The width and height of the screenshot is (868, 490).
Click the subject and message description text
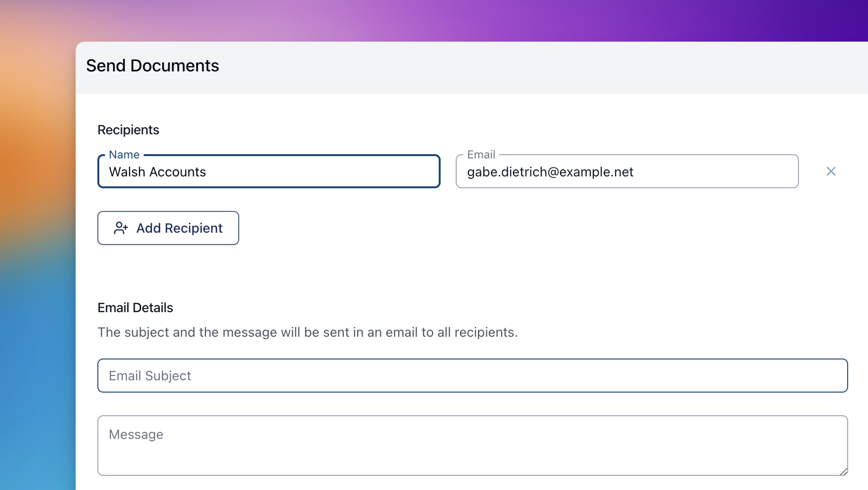pyautogui.click(x=307, y=332)
